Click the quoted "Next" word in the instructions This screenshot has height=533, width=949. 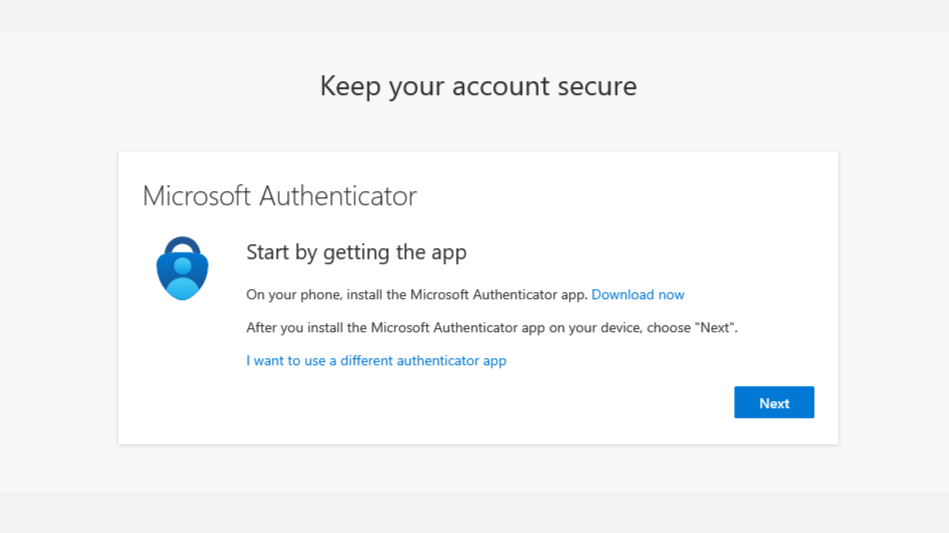pyautogui.click(x=715, y=328)
